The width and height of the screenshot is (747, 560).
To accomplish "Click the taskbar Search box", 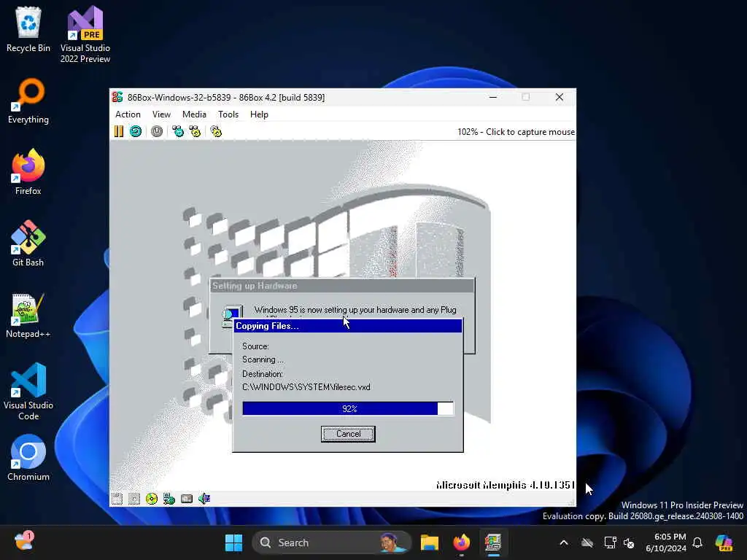I will pos(332,542).
